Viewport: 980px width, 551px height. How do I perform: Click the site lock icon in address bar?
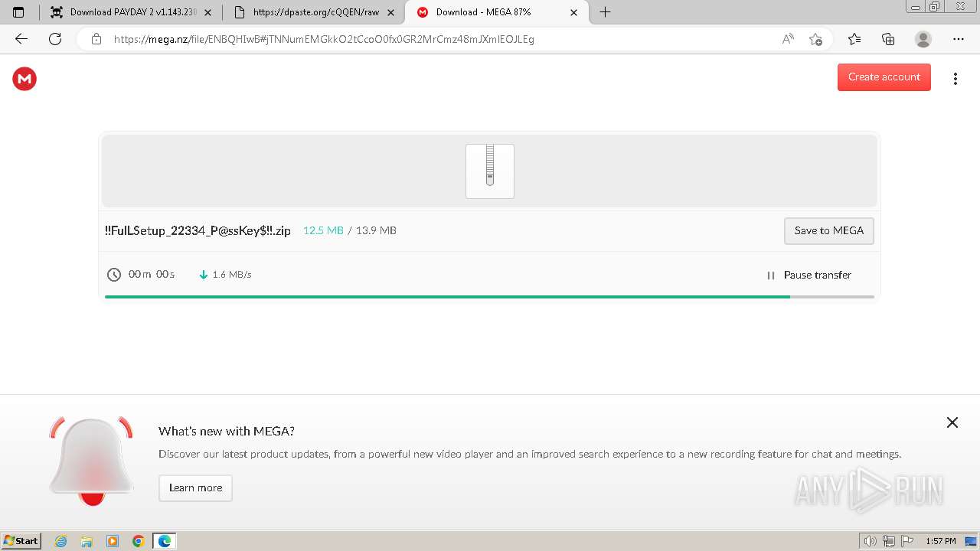(96, 39)
